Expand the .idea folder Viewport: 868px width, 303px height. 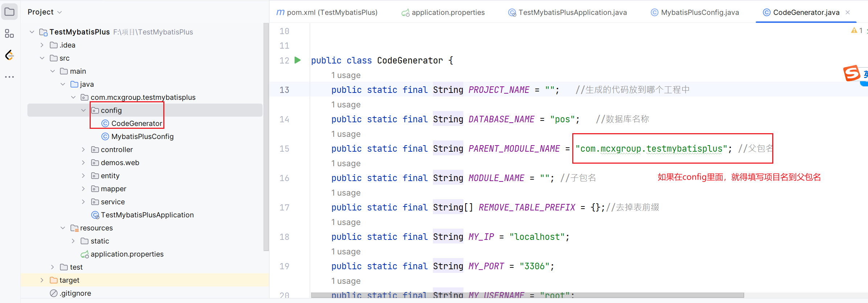coord(42,45)
